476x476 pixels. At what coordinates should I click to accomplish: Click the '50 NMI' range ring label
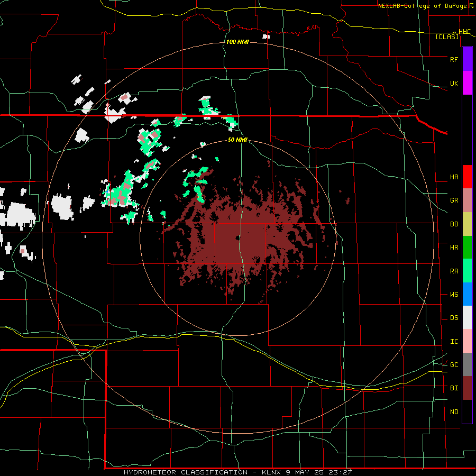coord(237,140)
